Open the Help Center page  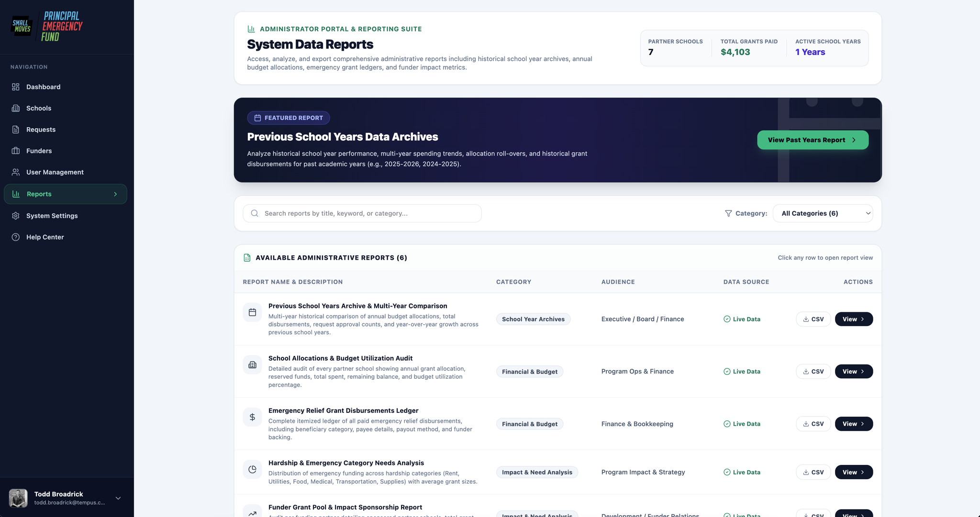66,237
